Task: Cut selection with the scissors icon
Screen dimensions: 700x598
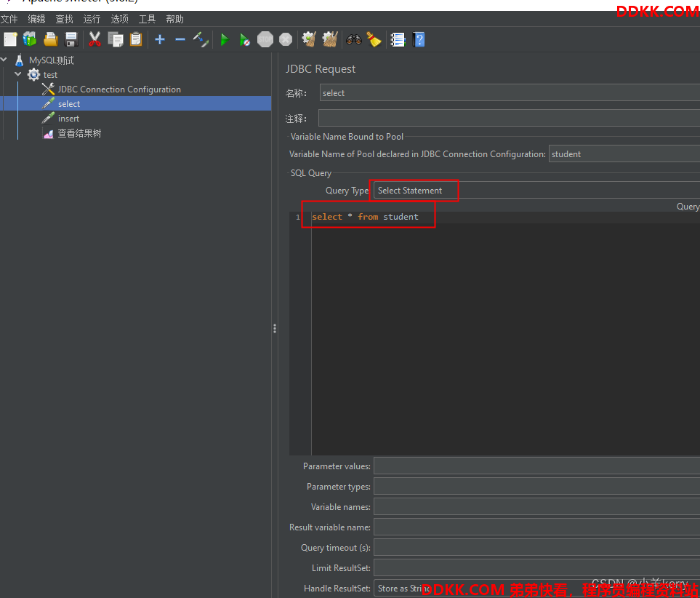Action: click(94, 39)
